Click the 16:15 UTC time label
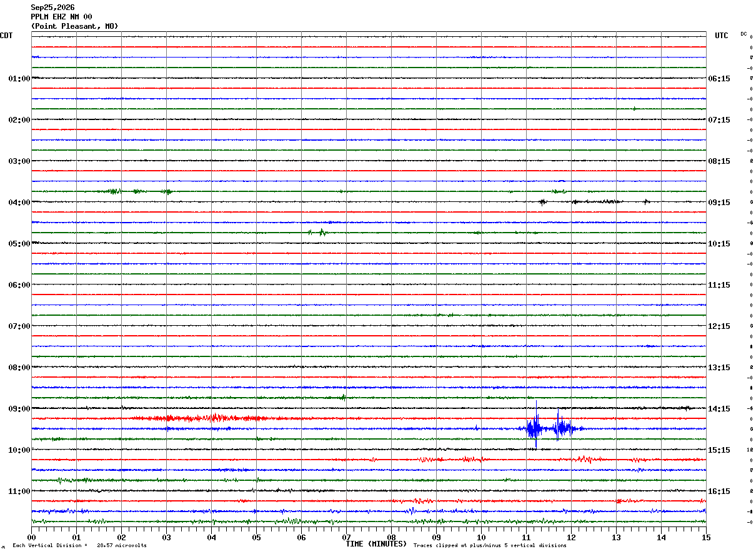Image resolution: width=756 pixels, height=554 pixels. point(719,491)
